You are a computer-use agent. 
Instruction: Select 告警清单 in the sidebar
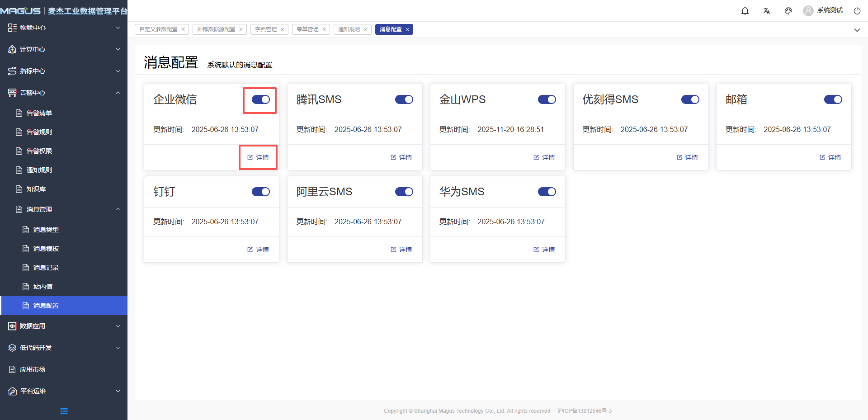click(39, 113)
